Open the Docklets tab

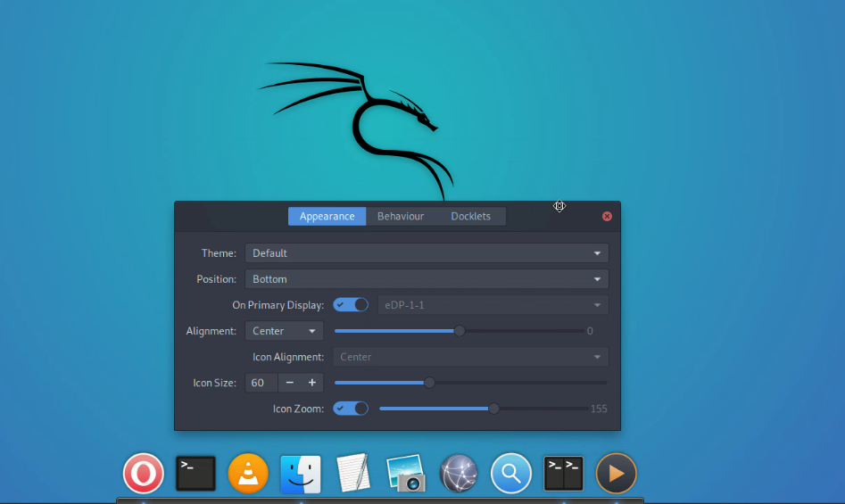(x=470, y=216)
